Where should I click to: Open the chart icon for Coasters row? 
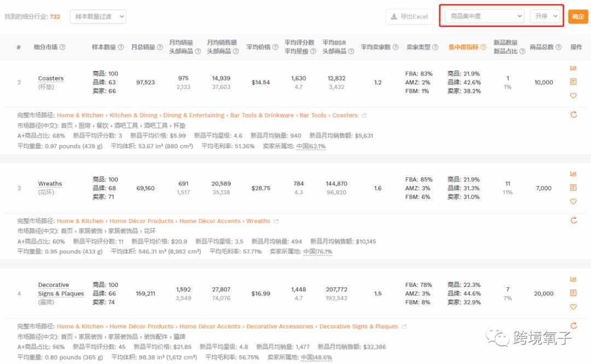coord(573,68)
